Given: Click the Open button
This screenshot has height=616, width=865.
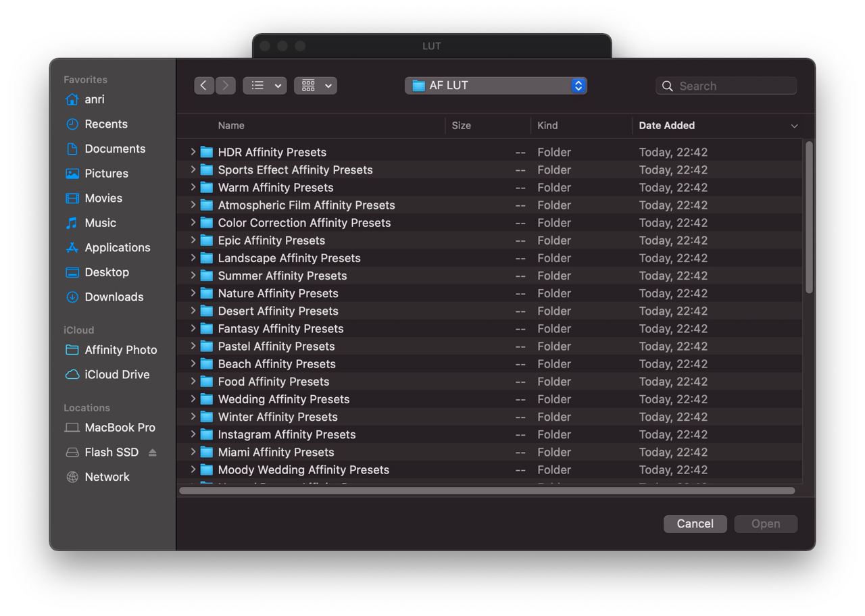Looking at the screenshot, I should point(766,524).
